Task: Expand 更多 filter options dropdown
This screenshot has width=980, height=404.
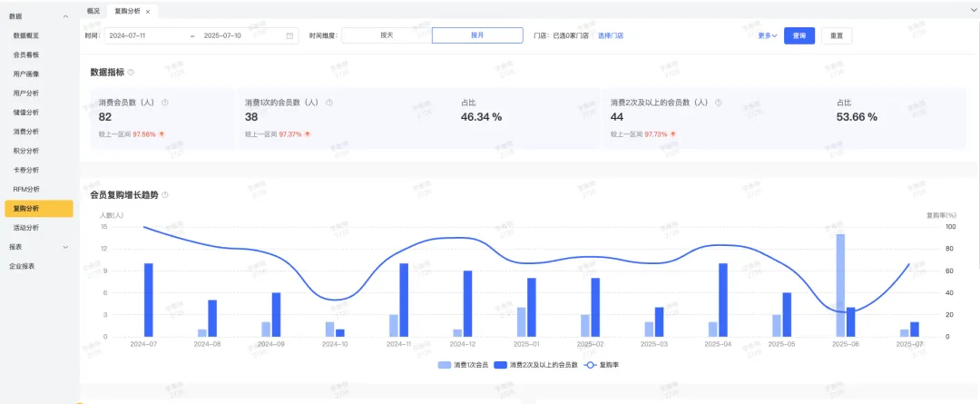Action: point(767,35)
